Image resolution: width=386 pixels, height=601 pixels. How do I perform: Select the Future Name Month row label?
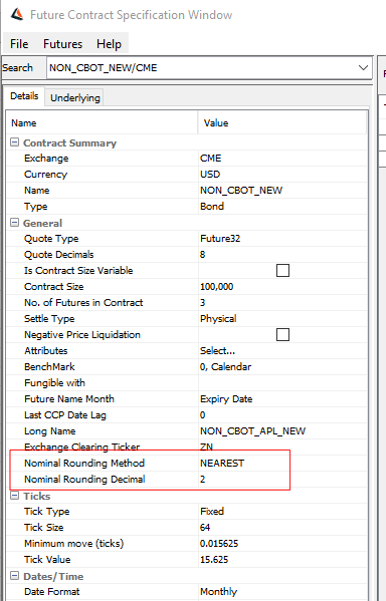[x=69, y=399]
